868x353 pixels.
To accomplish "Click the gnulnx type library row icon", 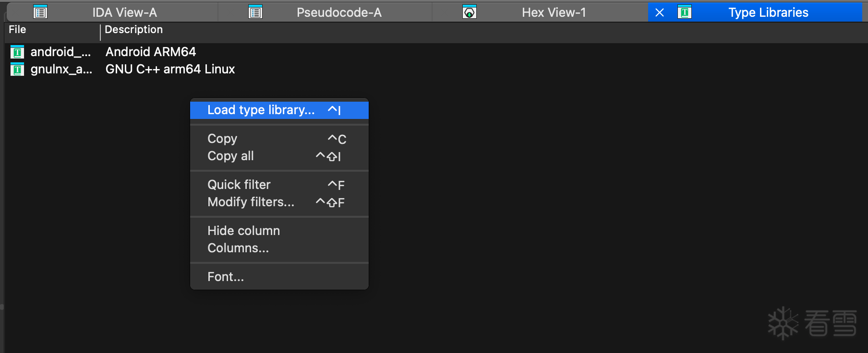I will coord(17,70).
